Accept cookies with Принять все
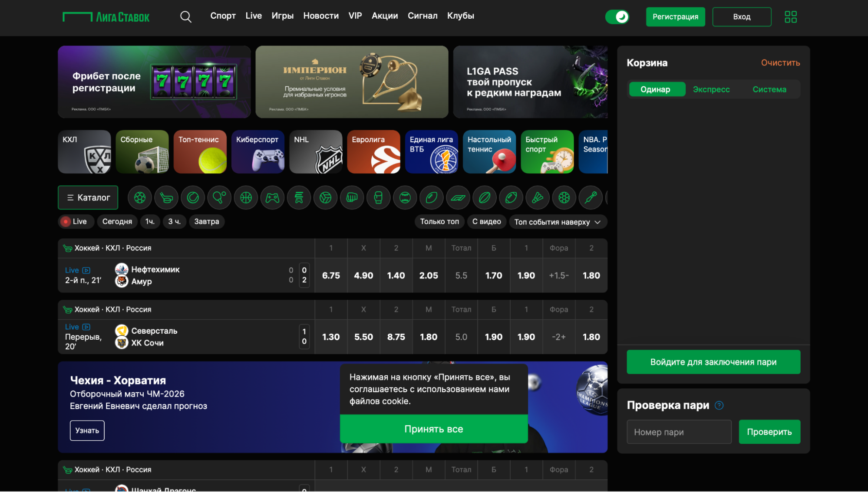This screenshot has height=492, width=868. click(x=434, y=429)
